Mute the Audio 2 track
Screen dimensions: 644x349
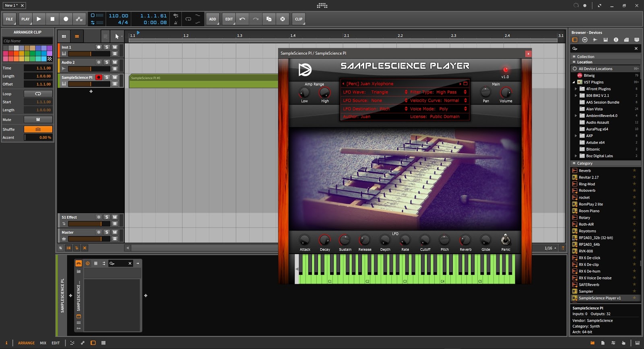pyautogui.click(x=115, y=62)
